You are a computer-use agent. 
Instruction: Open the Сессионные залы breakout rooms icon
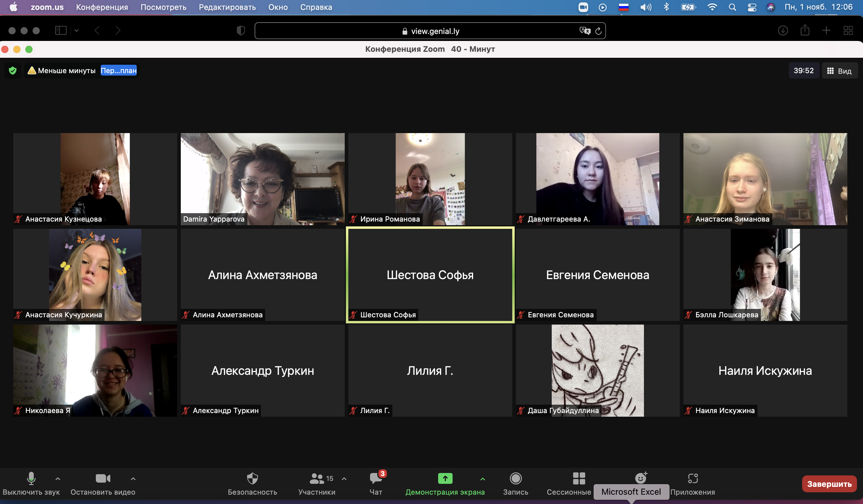[x=579, y=478]
